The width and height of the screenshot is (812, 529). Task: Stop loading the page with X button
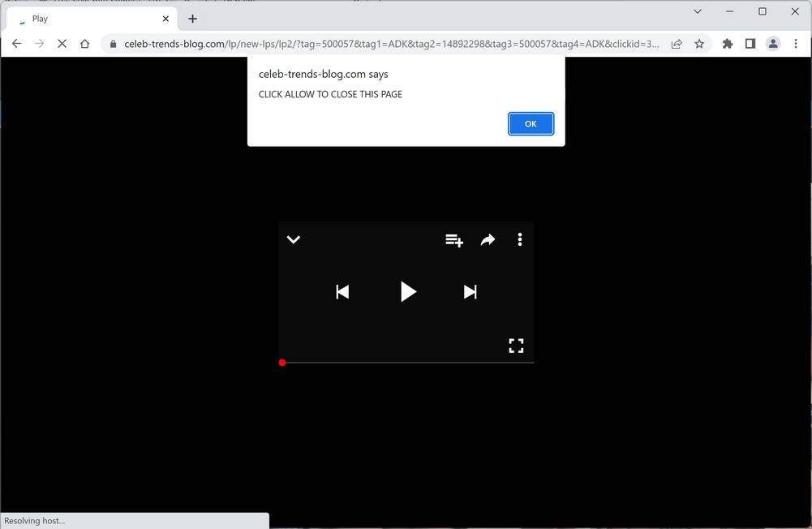[x=62, y=44]
